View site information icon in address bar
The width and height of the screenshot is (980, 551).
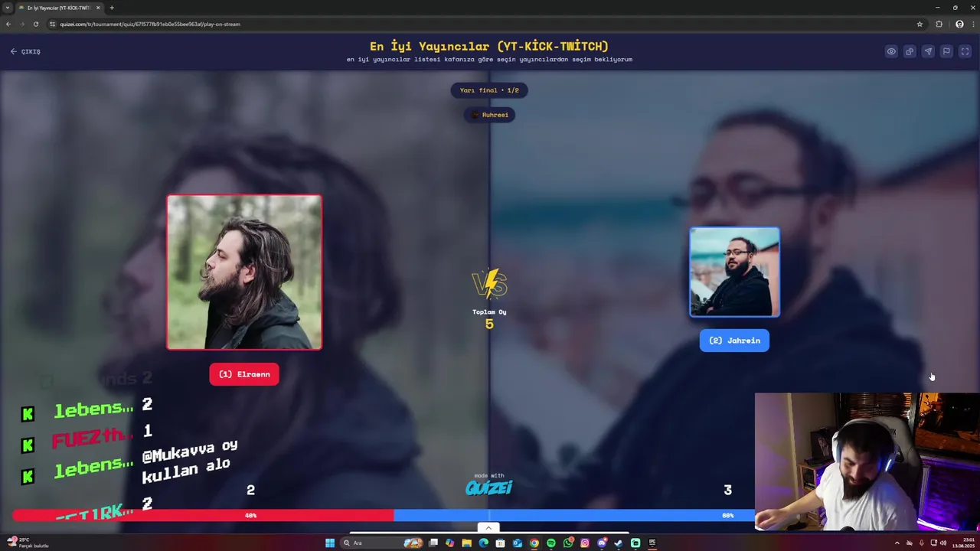tap(53, 24)
